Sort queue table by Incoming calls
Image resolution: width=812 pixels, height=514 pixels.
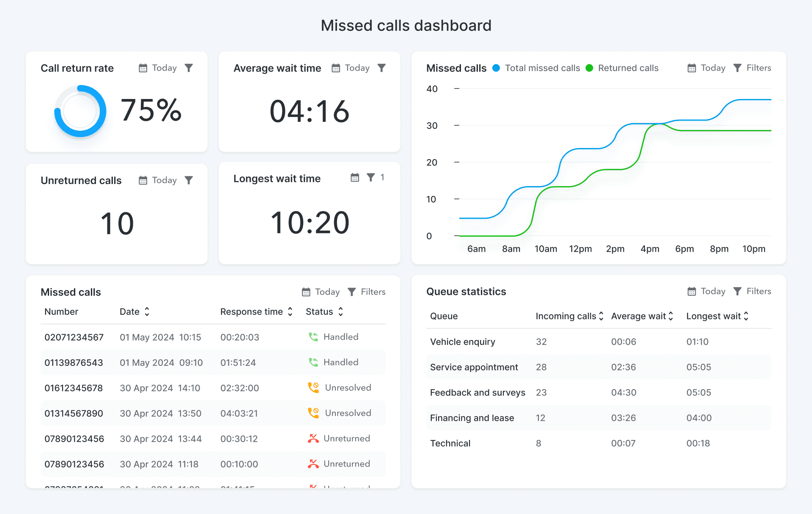[601, 316]
